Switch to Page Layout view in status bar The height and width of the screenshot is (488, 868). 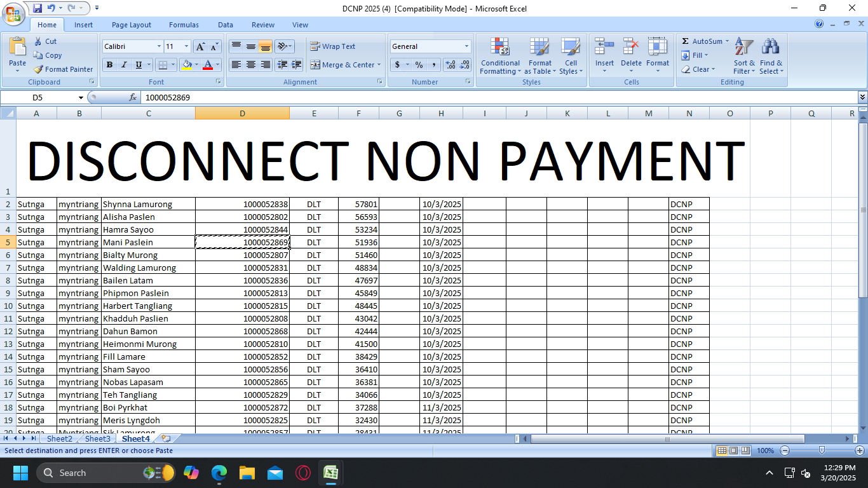point(734,451)
